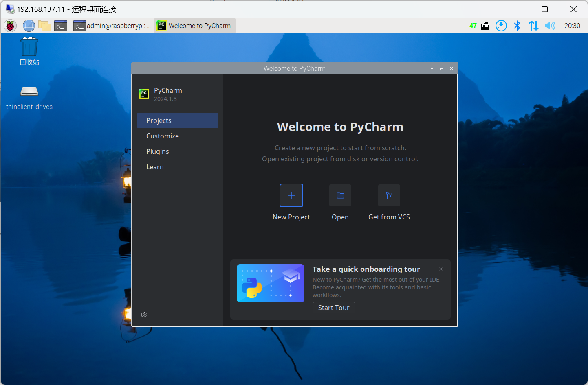588x385 pixels.
Task: Open Bluetooth tray menu
Action: [517, 26]
